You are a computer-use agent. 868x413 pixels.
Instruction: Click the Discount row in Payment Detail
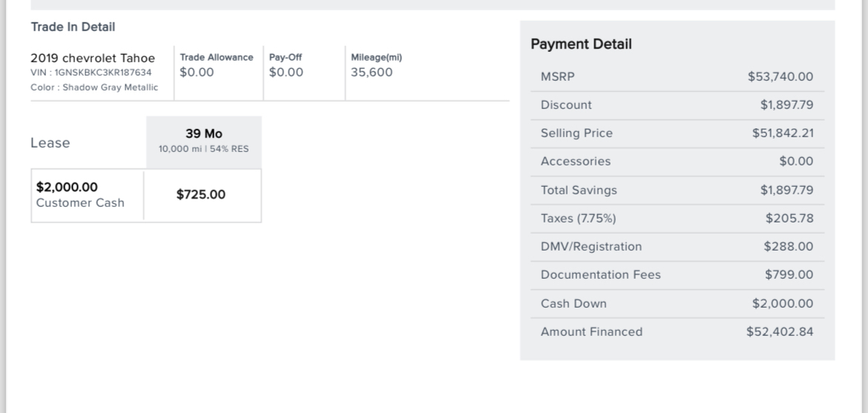pyautogui.click(x=677, y=105)
